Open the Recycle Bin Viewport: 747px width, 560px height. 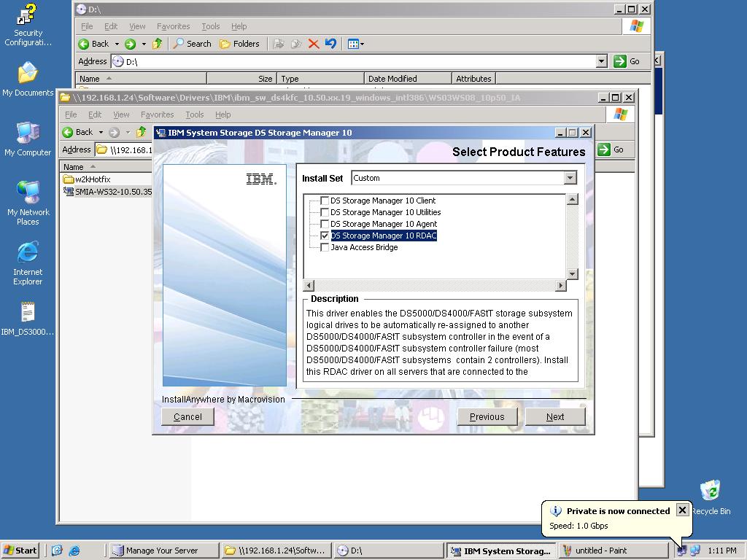pyautogui.click(x=710, y=492)
